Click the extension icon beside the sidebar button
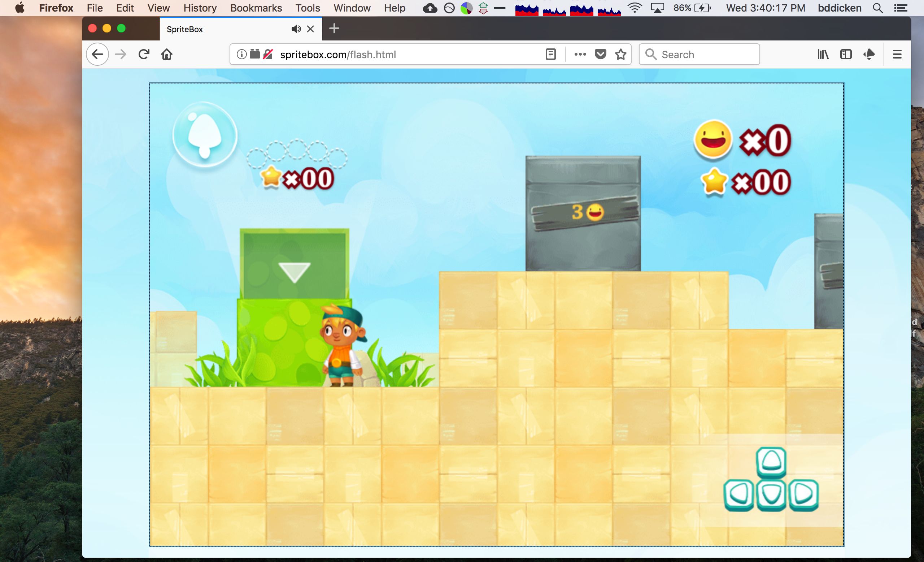The image size is (924, 562). tap(869, 55)
